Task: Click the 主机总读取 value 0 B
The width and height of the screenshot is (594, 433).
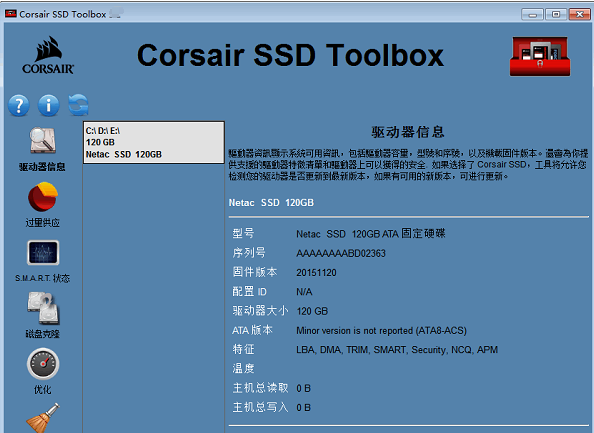Action: (x=303, y=388)
